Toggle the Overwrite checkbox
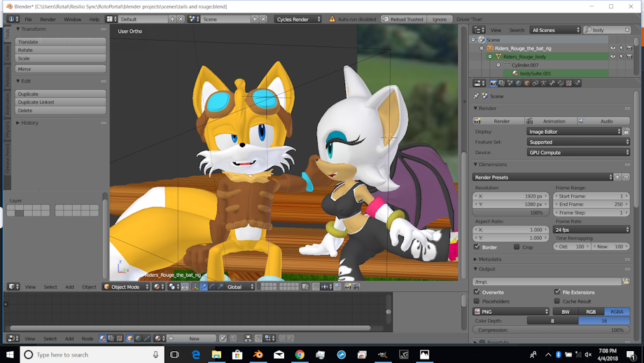The image size is (644, 363). click(477, 292)
